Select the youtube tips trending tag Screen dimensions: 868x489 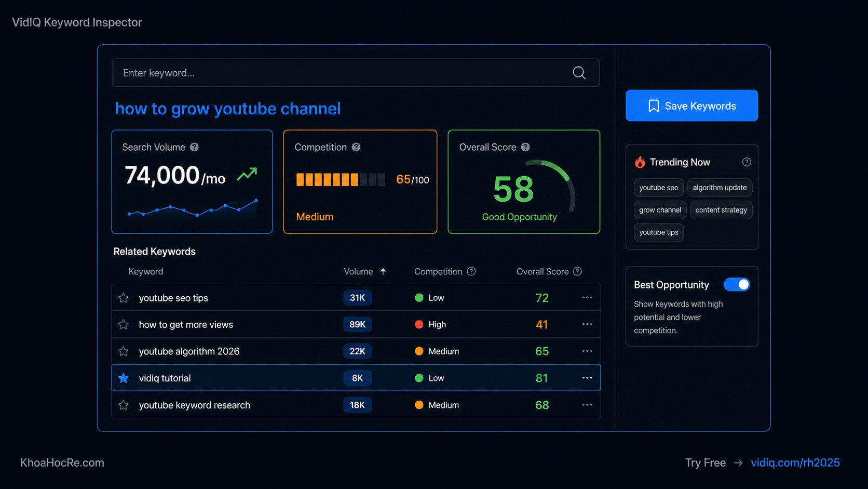[x=659, y=232]
